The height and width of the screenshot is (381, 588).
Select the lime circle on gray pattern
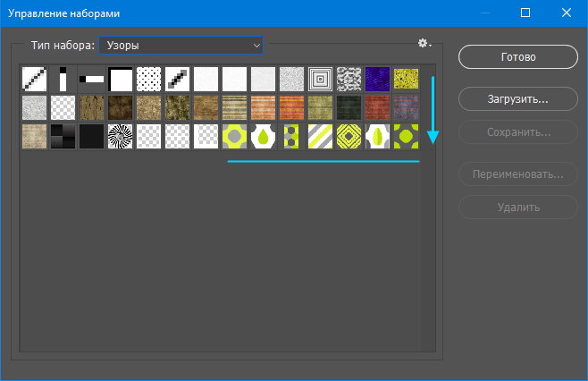coord(406,136)
